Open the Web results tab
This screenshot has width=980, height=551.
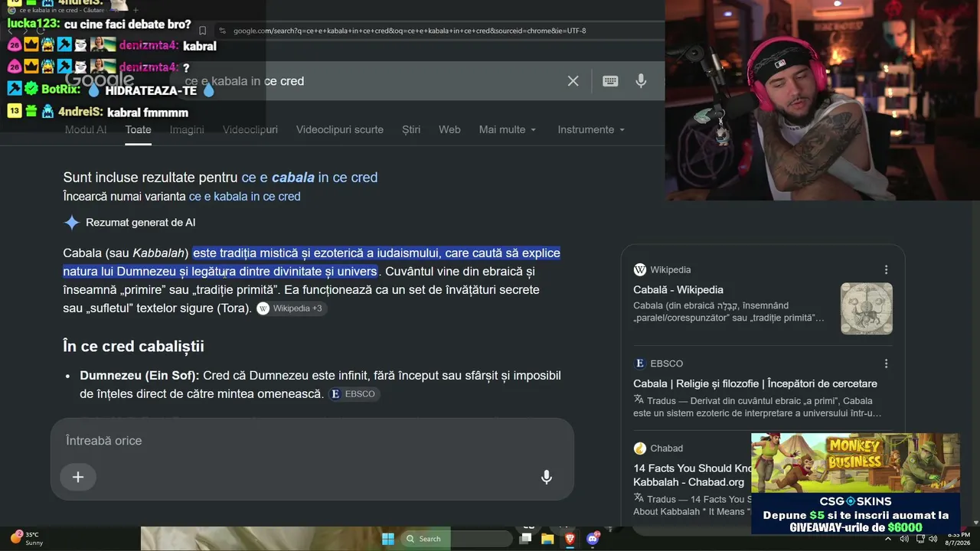tap(449, 129)
